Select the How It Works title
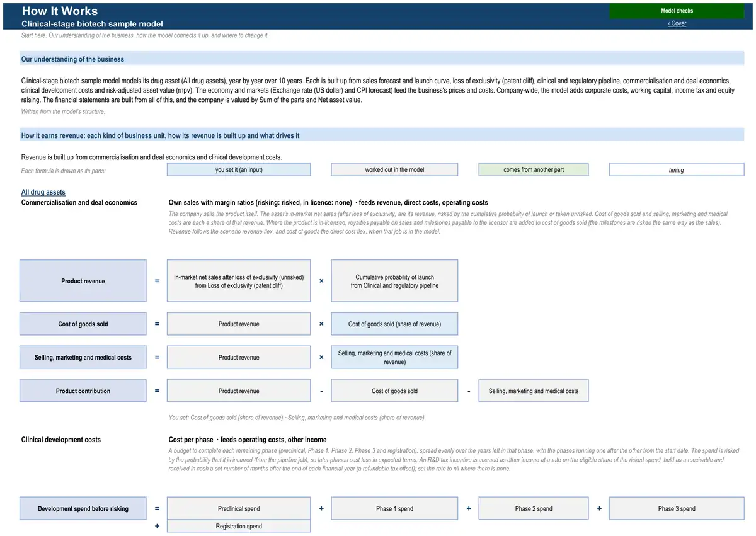The image size is (756, 536). click(x=60, y=11)
